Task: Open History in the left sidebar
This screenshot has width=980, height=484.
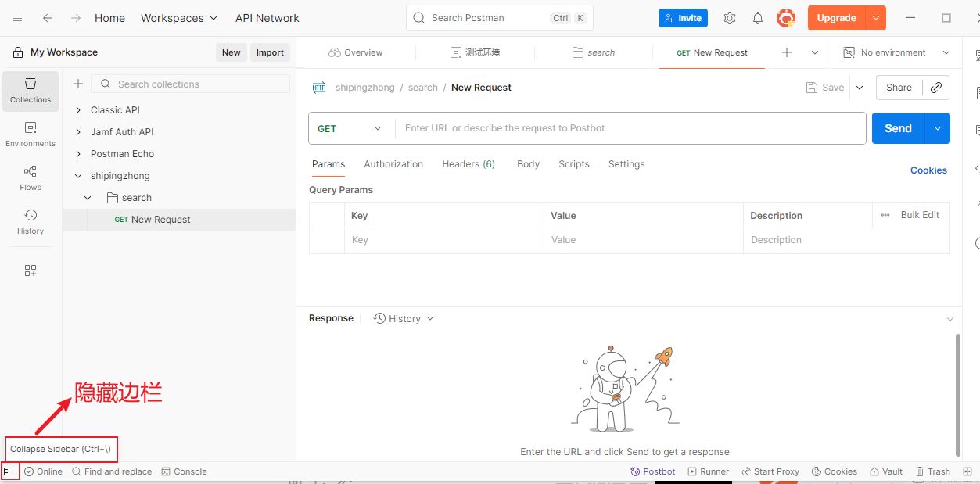Action: 31,222
